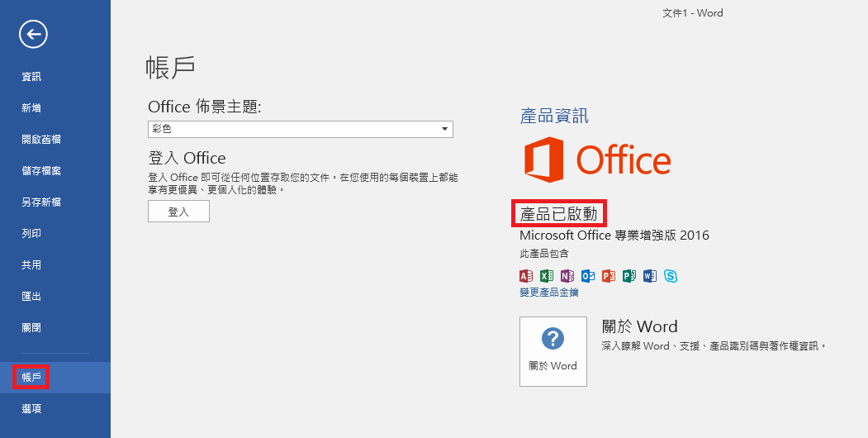Select 匯出 in the sidebar

tap(31, 297)
